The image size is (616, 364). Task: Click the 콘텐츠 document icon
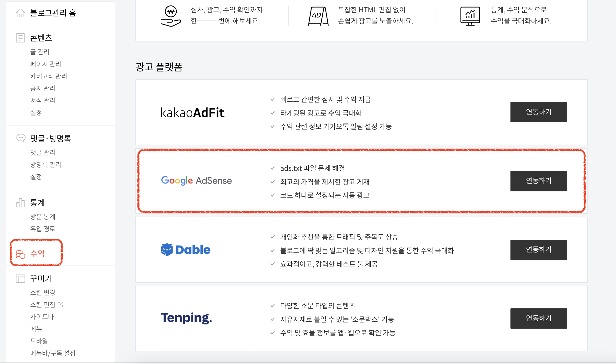(20, 38)
